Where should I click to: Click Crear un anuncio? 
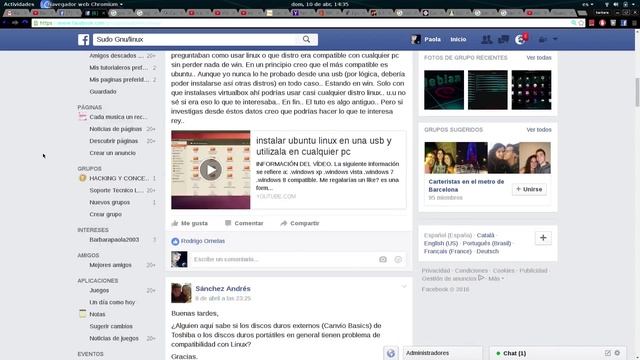click(x=112, y=153)
